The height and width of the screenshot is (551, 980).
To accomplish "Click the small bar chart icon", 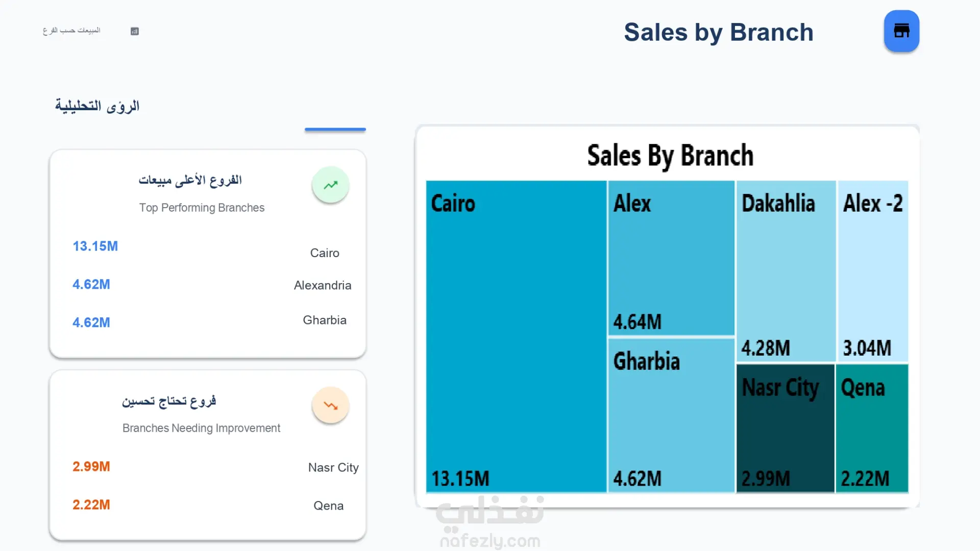I will (135, 31).
